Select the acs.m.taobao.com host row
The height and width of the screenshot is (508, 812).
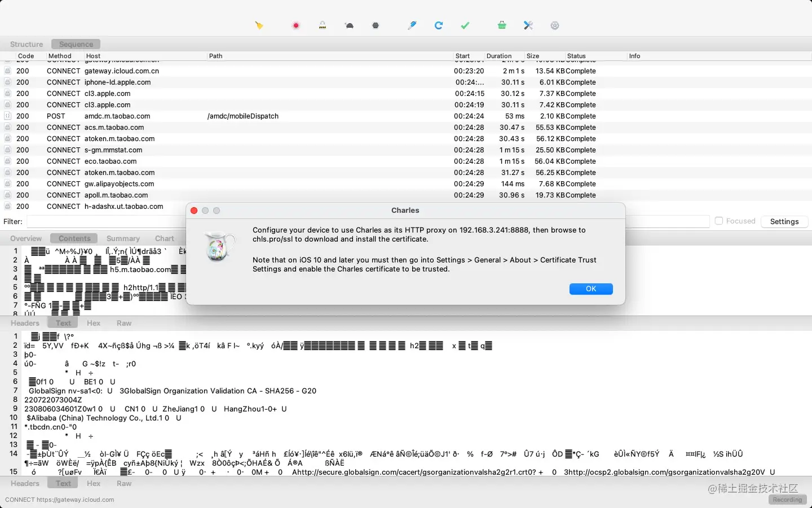tap(114, 128)
